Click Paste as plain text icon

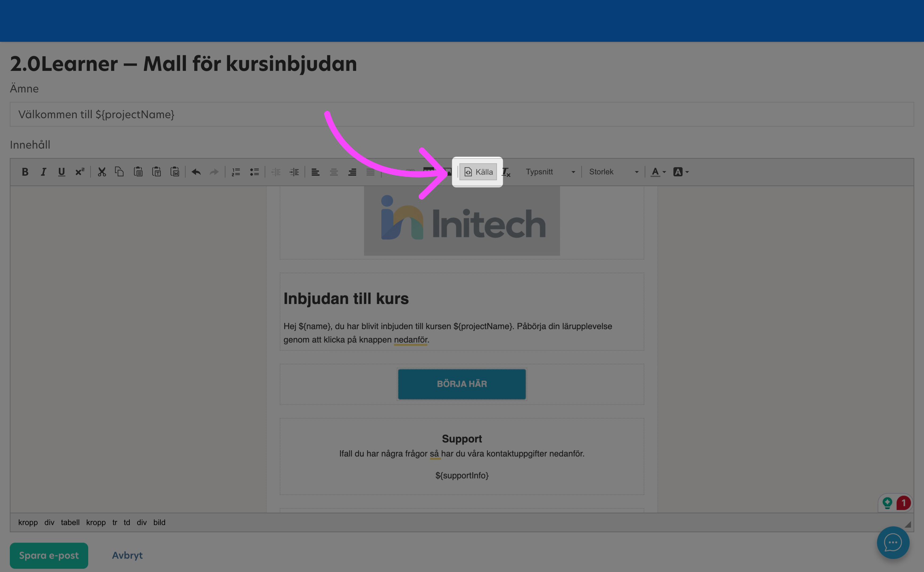pyautogui.click(x=156, y=172)
